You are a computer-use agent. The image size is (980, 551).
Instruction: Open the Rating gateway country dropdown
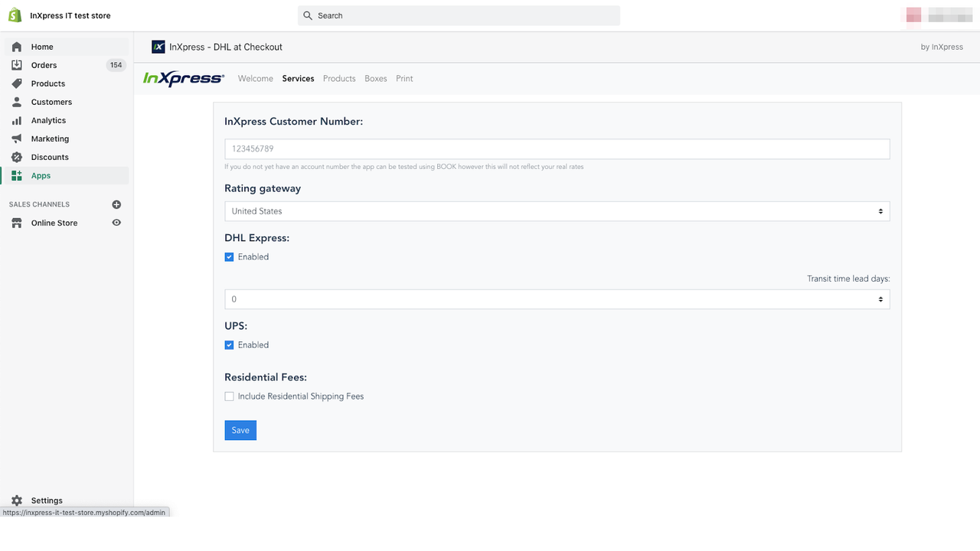[557, 210]
